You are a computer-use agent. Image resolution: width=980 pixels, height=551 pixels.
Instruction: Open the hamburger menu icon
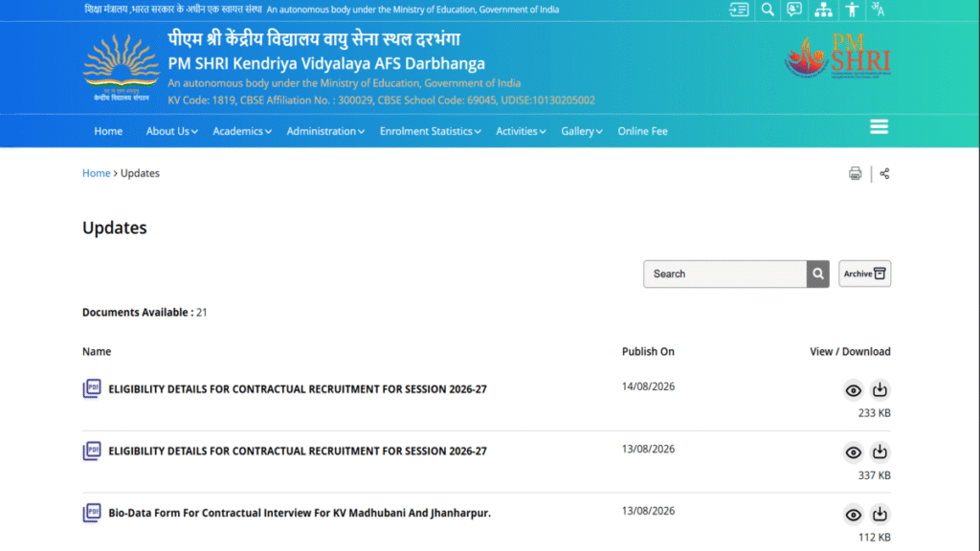click(879, 127)
